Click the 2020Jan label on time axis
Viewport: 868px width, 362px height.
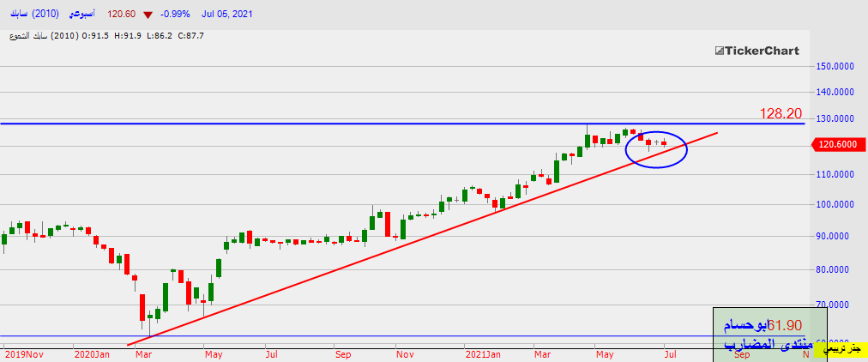pyautogui.click(x=92, y=353)
